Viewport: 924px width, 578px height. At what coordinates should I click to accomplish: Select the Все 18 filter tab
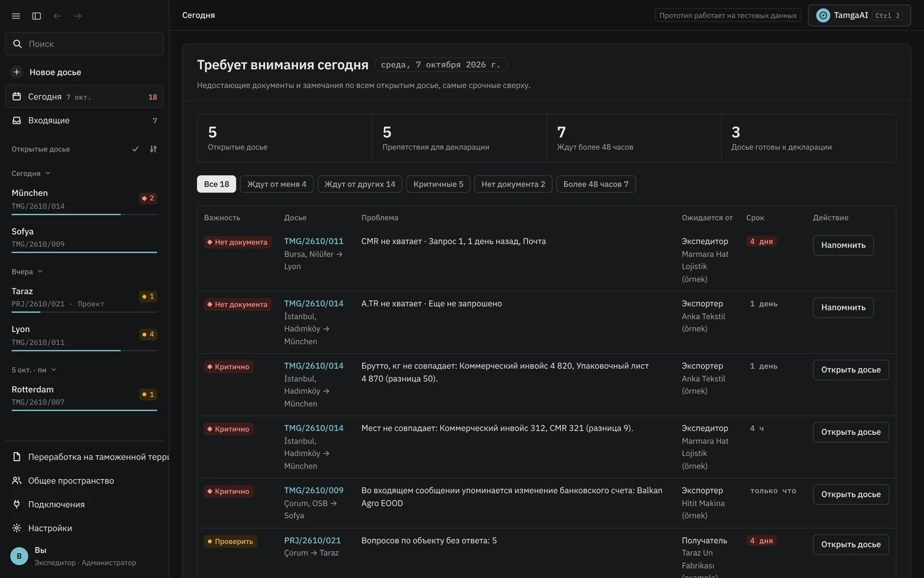point(216,184)
